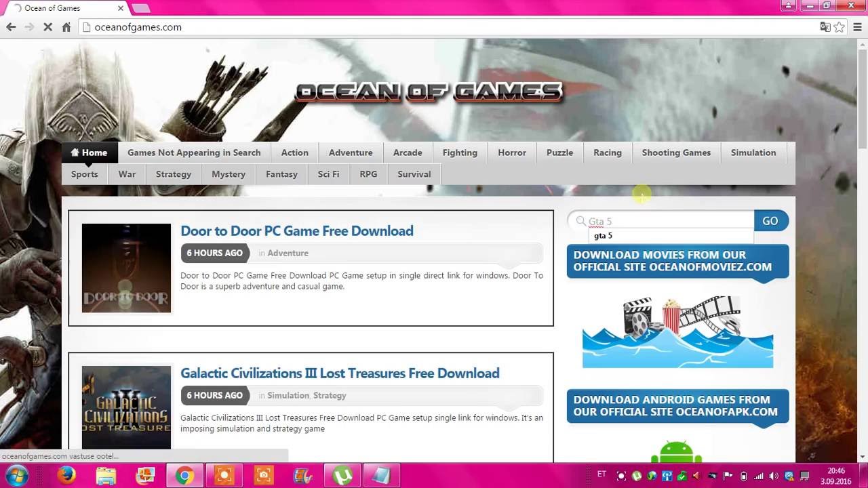Open the Windows Start menu
The height and width of the screenshot is (488, 868).
tap(16, 476)
